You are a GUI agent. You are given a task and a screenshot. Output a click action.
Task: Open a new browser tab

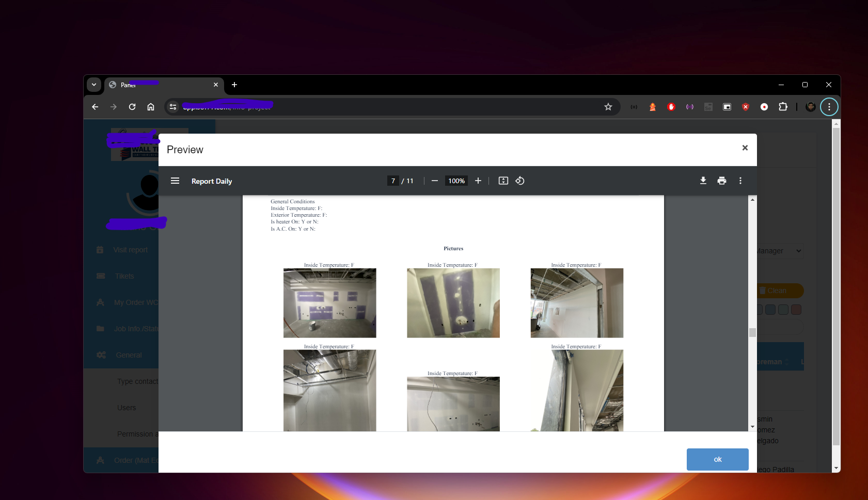point(234,85)
